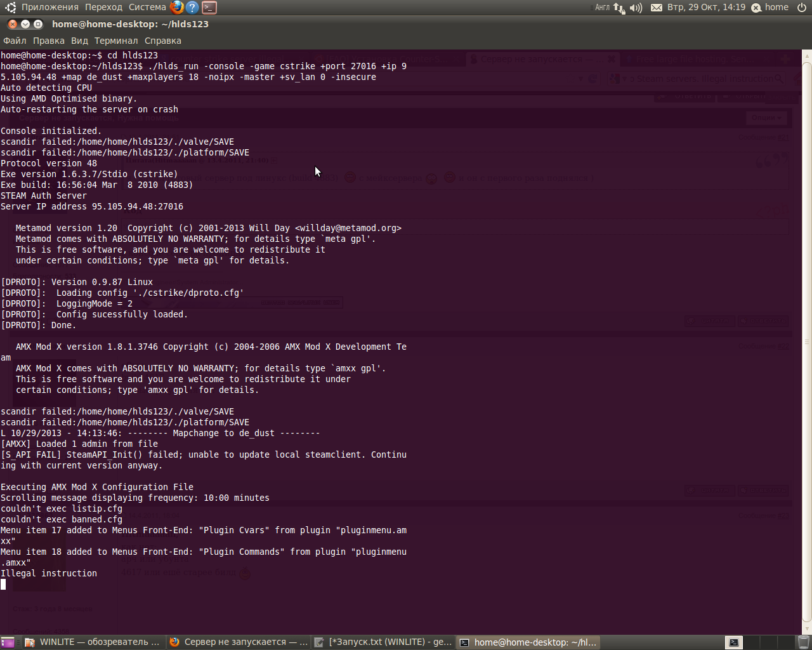812x650 pixels.
Task: Click the power shutdown icon
Action: click(802, 8)
